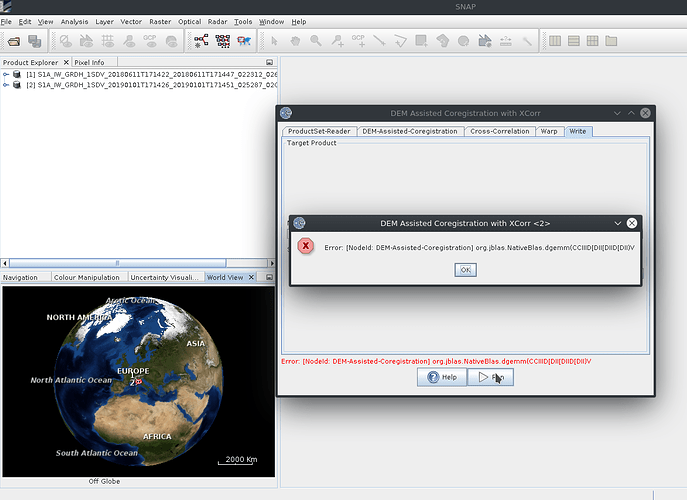Expand product [2] S1A 20190101 tree node
Screen dimensions: 687x500
(6, 85)
